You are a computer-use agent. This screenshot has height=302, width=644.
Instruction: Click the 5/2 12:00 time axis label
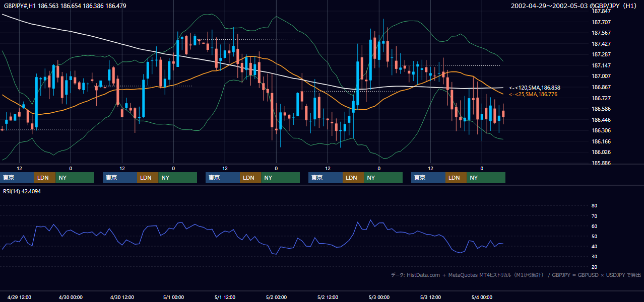click(x=328, y=297)
